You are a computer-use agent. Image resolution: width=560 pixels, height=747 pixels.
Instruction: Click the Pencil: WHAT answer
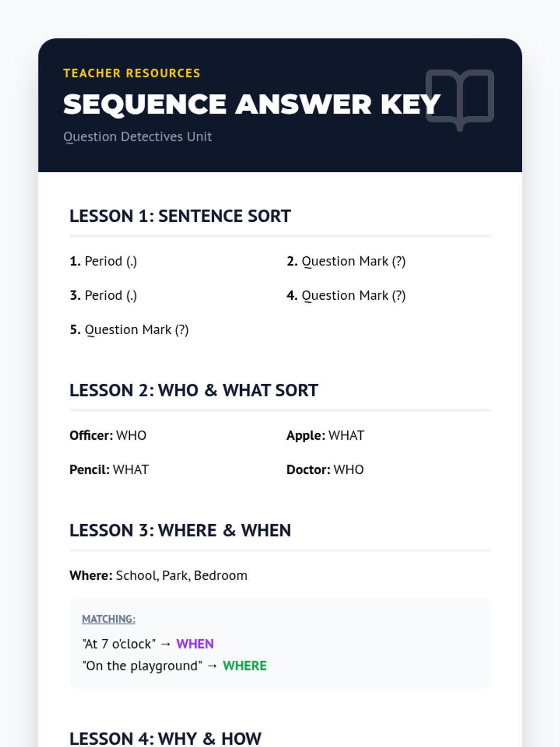point(109,470)
